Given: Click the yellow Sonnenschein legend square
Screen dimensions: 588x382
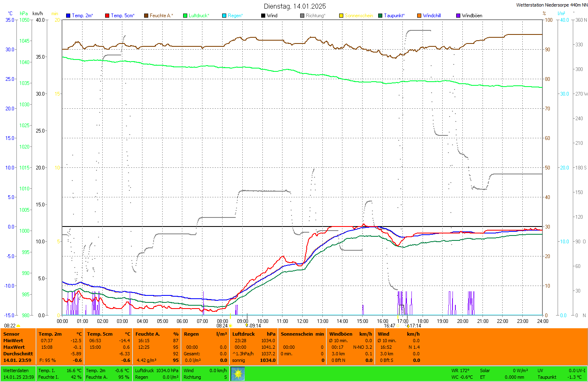Looking at the screenshot, I should tap(341, 16).
